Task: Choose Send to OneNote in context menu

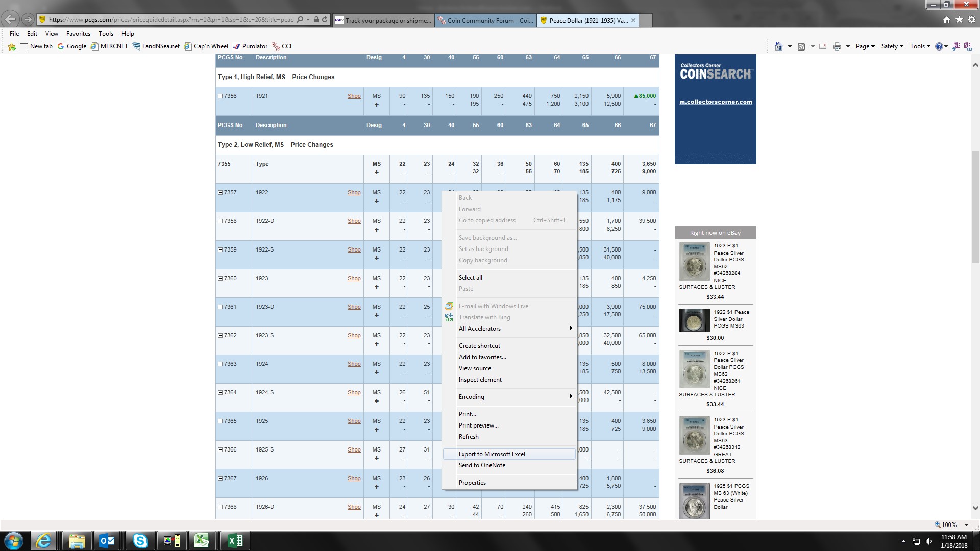Action: pyautogui.click(x=509, y=465)
